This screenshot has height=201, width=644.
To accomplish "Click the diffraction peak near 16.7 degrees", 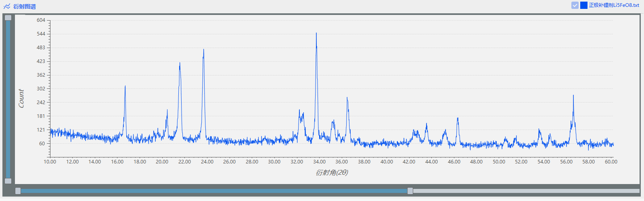I will point(125,87).
